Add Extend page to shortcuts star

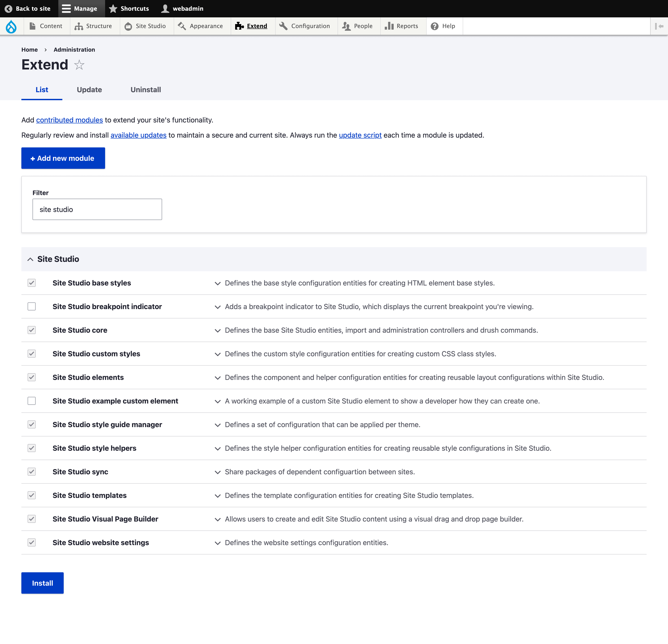point(79,65)
